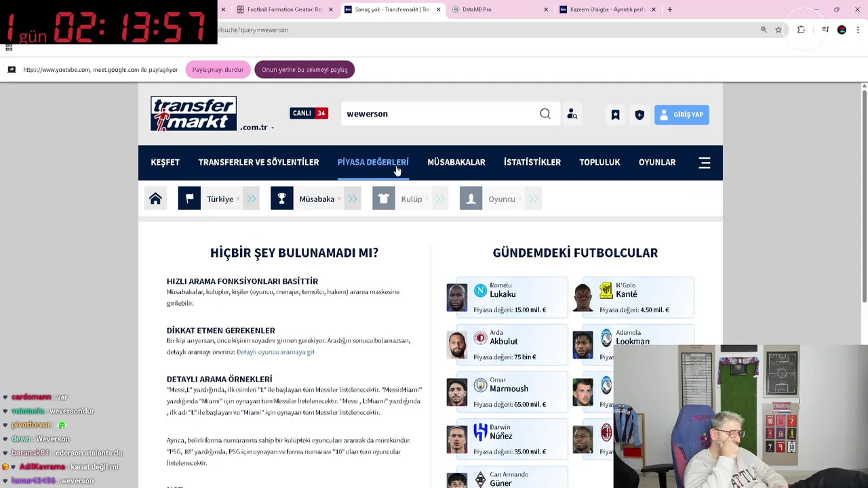Click double-chevron arrow next to Müsabaka selector
The height and width of the screenshot is (488, 868).
pos(353,199)
